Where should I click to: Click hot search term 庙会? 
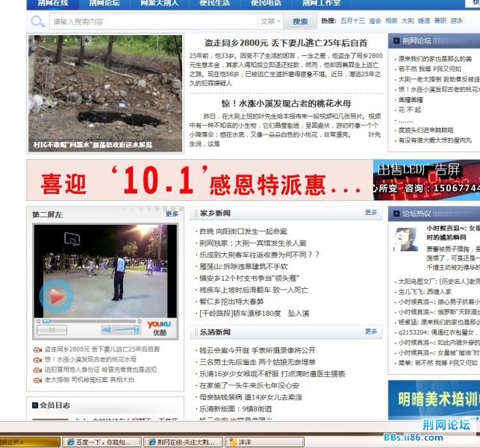(x=375, y=20)
